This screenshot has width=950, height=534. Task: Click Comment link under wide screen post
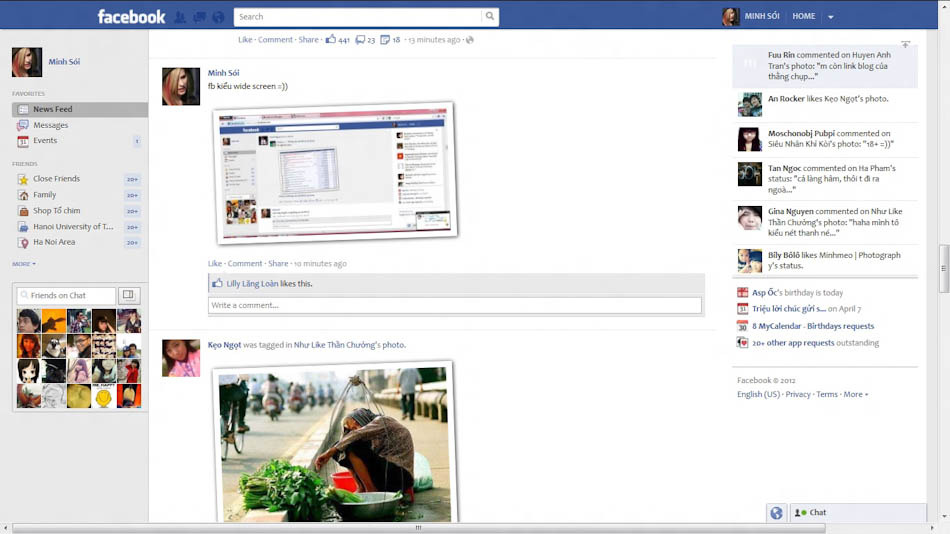pyautogui.click(x=245, y=264)
